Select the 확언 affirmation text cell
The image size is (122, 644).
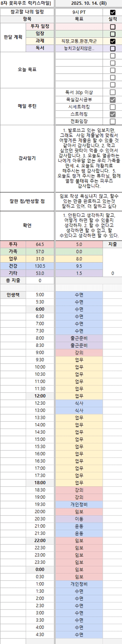pos(89,225)
